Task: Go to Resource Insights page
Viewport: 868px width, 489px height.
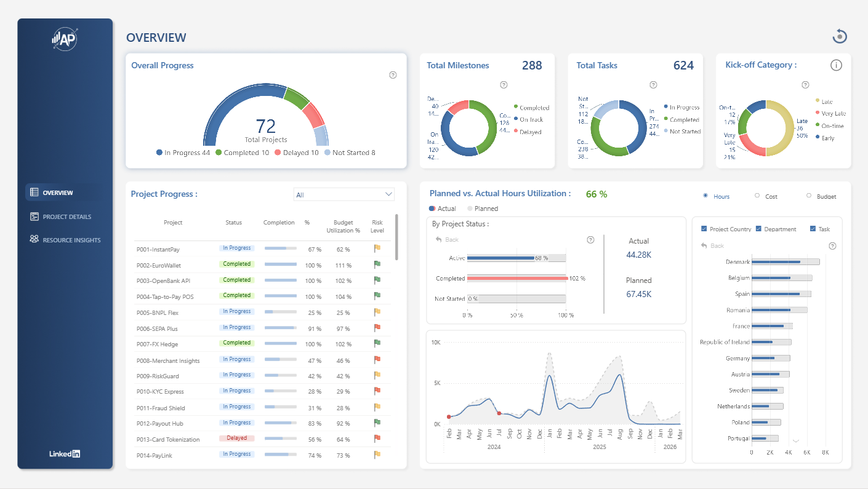Action: (x=65, y=240)
